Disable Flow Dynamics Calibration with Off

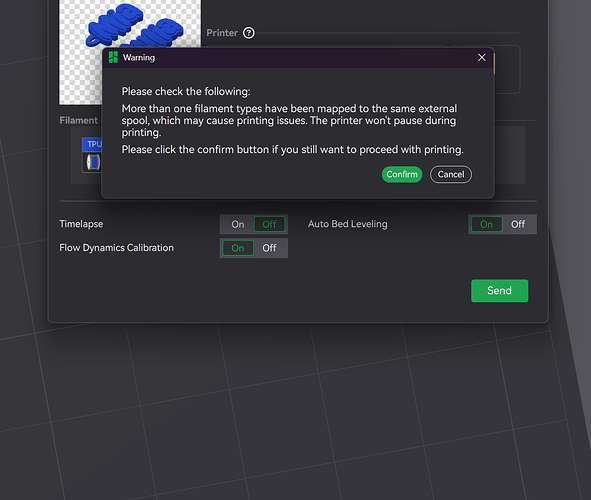point(269,248)
